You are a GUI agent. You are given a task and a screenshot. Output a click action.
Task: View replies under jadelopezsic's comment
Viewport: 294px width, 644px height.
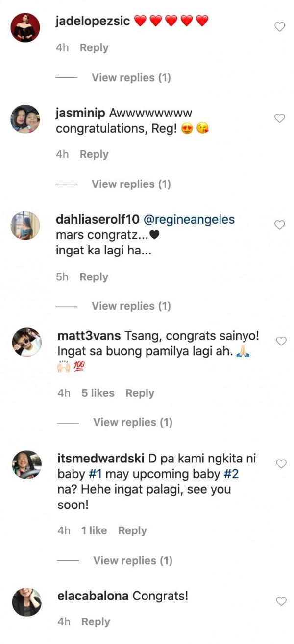(x=131, y=77)
